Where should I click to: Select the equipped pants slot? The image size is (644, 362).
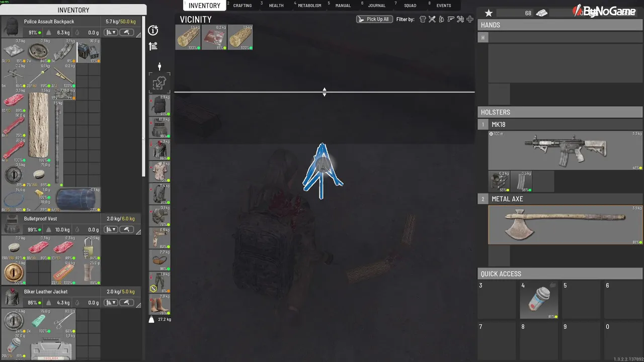(x=159, y=283)
